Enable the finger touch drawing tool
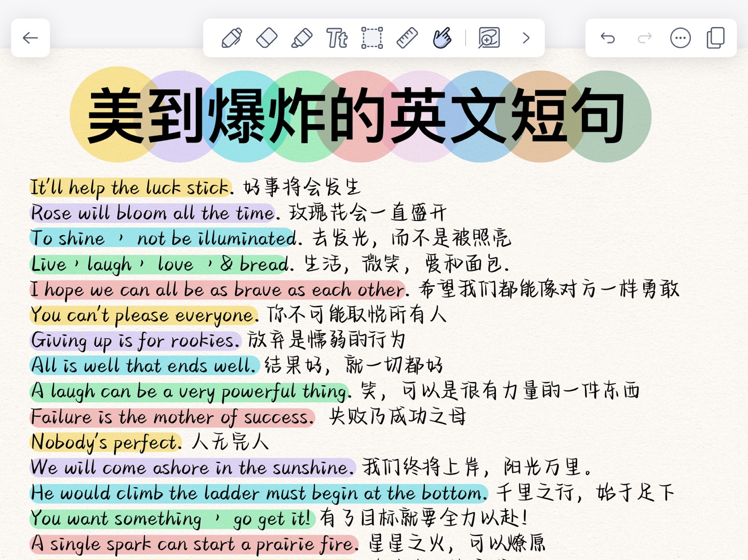748x560 pixels. (442, 38)
